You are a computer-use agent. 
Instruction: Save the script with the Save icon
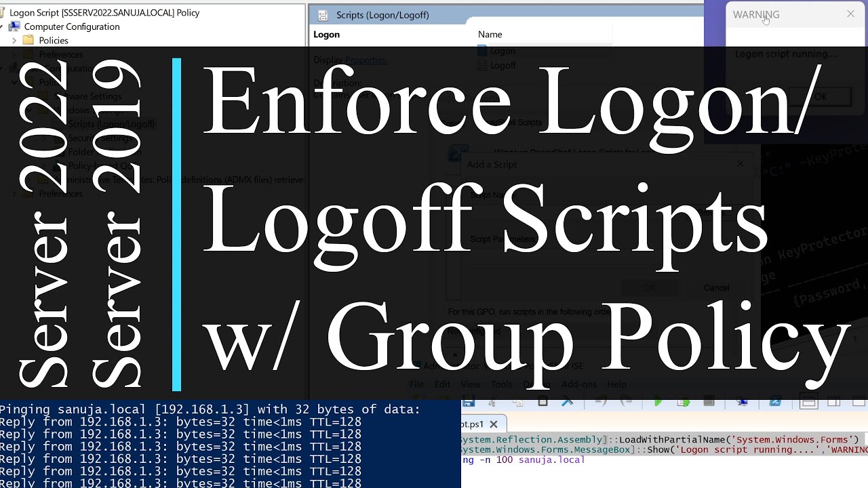tap(468, 401)
